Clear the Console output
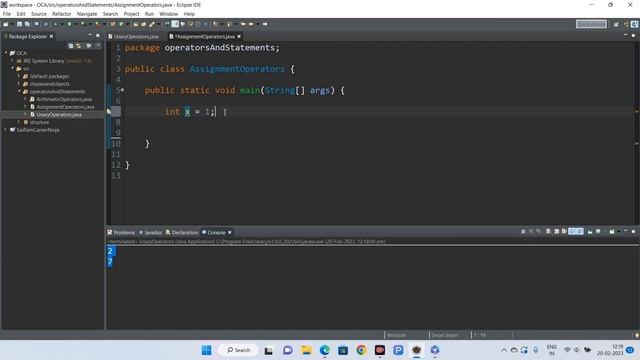Image resolution: width=640 pixels, height=360 pixels. pos(548,231)
